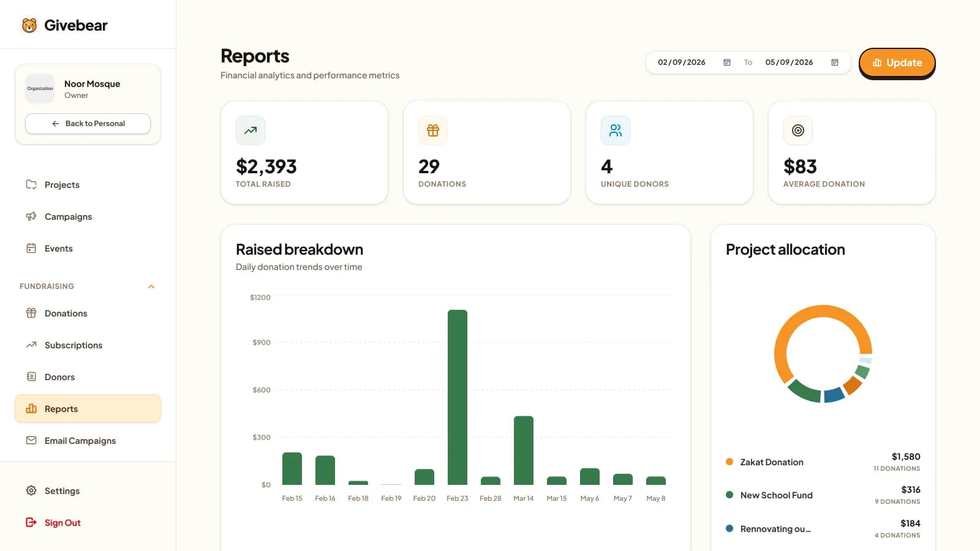
Task: Click the Reports bar chart icon in sidebar
Action: pyautogui.click(x=31, y=408)
